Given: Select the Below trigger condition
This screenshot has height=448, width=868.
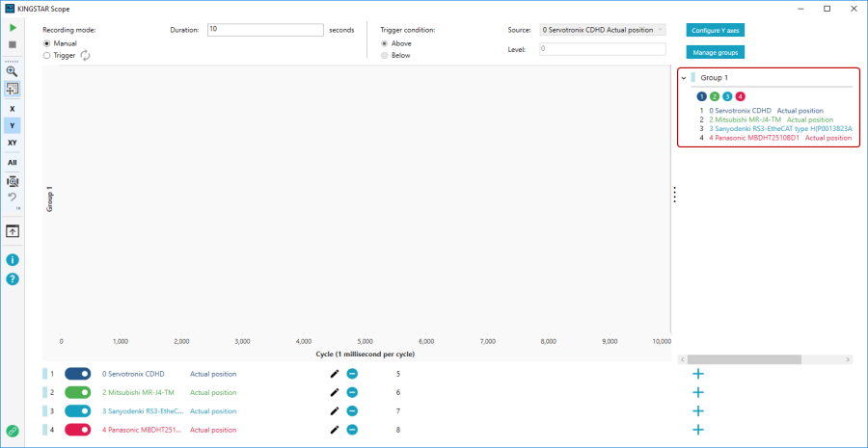Looking at the screenshot, I should (x=386, y=56).
